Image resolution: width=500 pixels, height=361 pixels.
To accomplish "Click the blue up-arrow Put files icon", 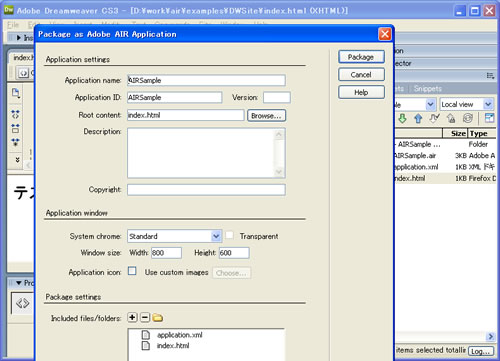I will tap(418, 118).
